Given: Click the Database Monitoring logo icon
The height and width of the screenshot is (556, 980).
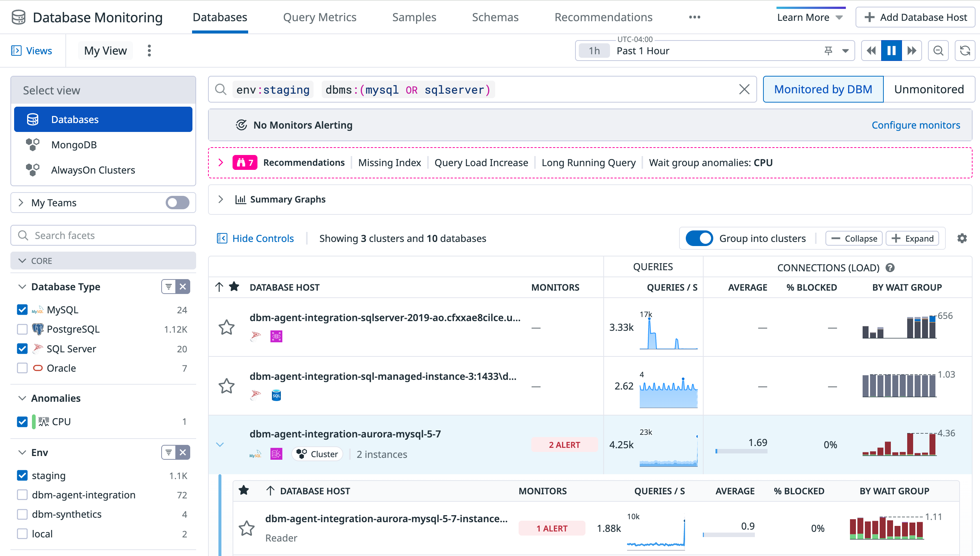Looking at the screenshot, I should click(18, 17).
